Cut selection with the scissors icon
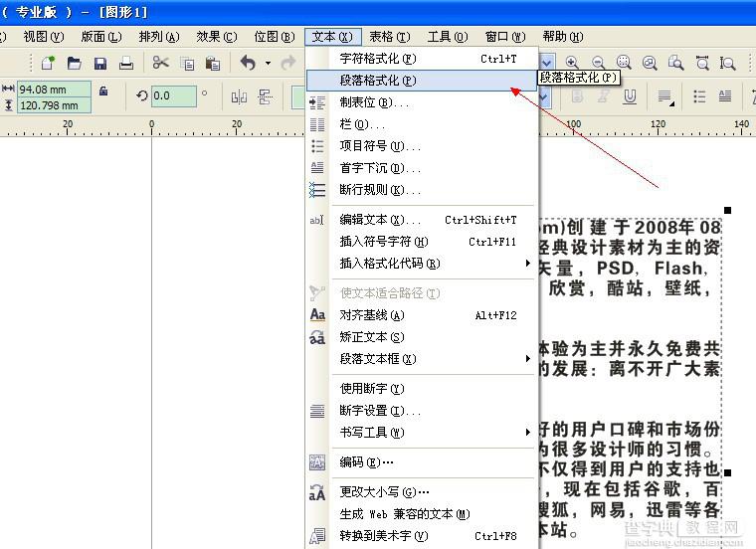 tap(160, 63)
